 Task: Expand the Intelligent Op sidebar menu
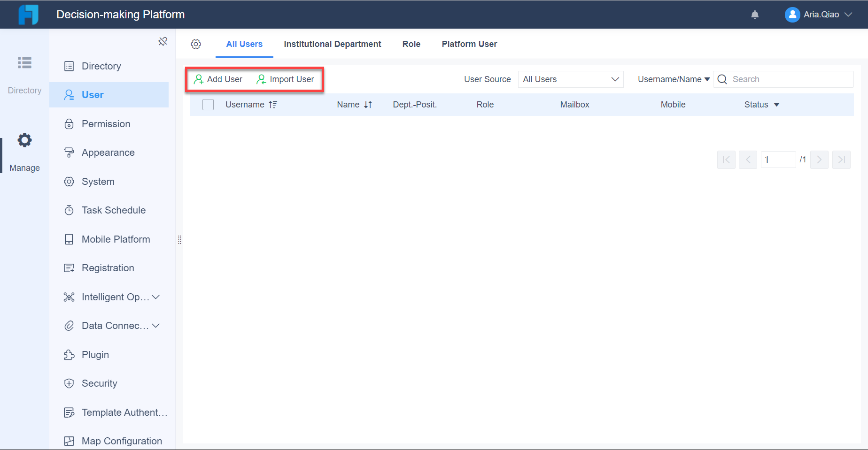pos(155,297)
